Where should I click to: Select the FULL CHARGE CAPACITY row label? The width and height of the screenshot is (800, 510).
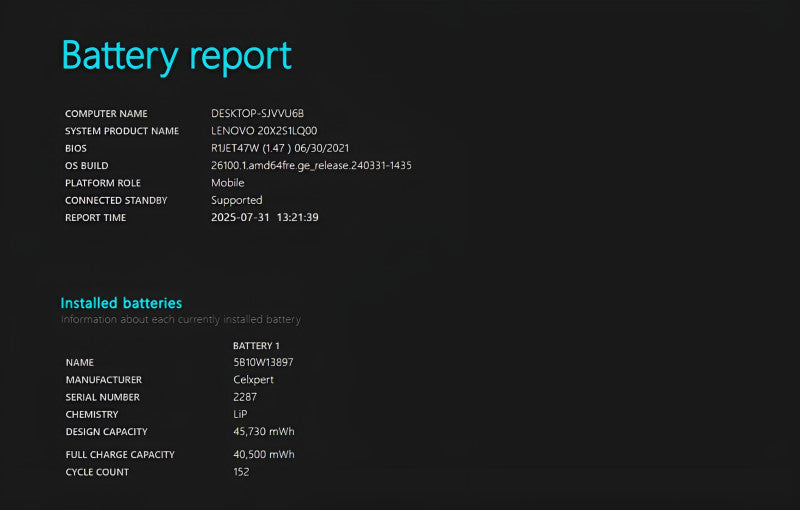120,454
